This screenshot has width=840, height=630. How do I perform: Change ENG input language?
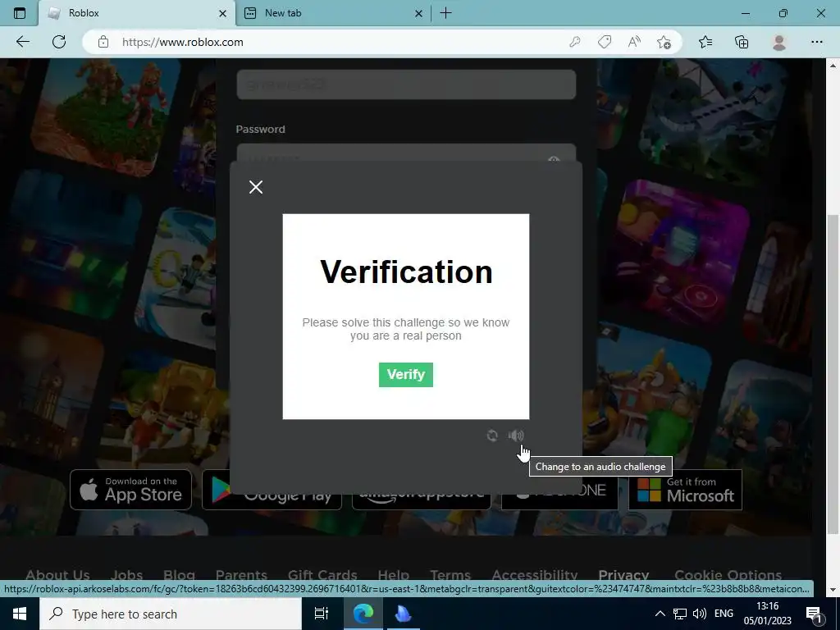(724, 614)
